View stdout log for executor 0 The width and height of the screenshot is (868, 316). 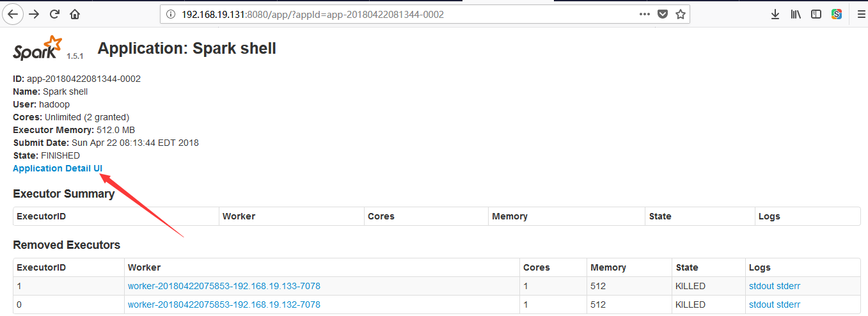click(x=761, y=304)
